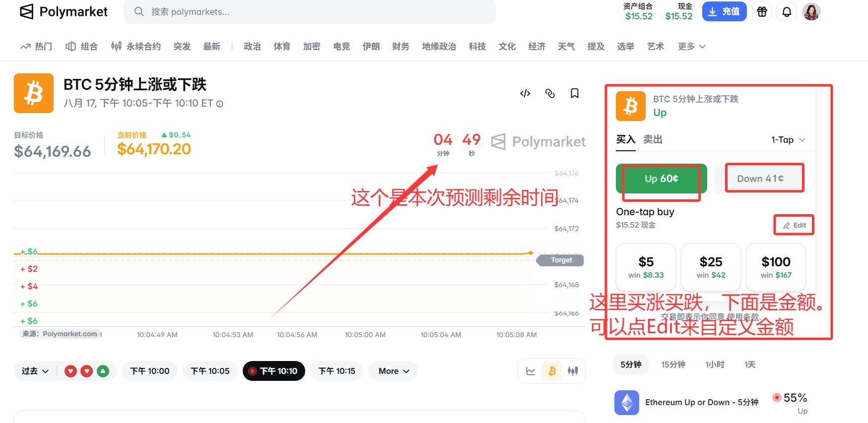This screenshot has width=868, height=423.
Task: Click the search box for polymarkets
Action: point(310,12)
